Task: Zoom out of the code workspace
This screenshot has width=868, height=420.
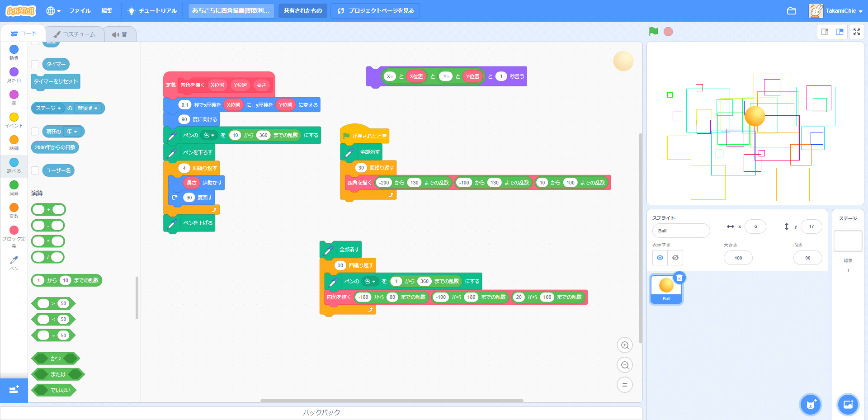Action: click(x=624, y=365)
